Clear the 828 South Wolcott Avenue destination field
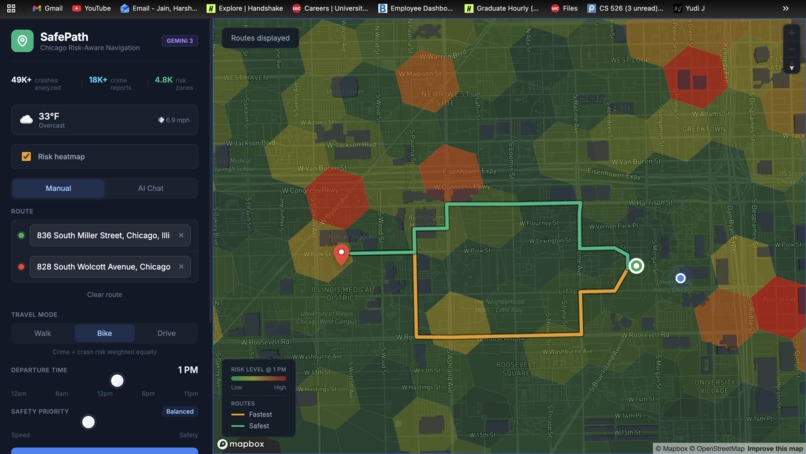This screenshot has height=454, width=806. coord(181,266)
